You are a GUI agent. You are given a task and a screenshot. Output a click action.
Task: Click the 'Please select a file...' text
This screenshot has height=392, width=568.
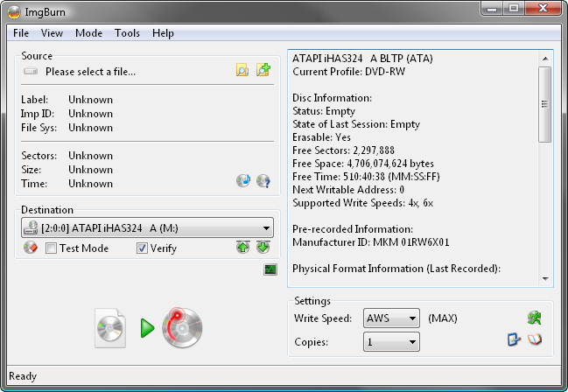pyautogui.click(x=90, y=72)
